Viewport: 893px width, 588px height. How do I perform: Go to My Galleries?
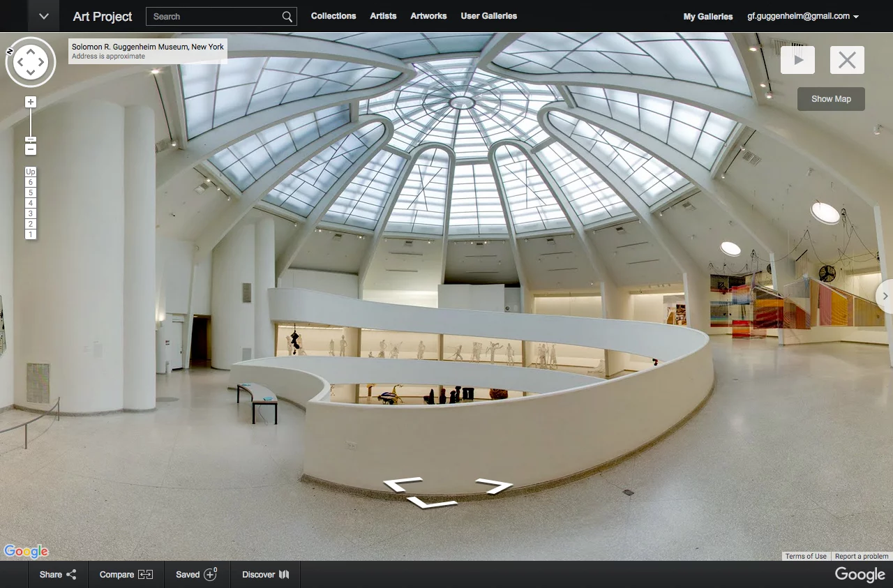pyautogui.click(x=708, y=16)
